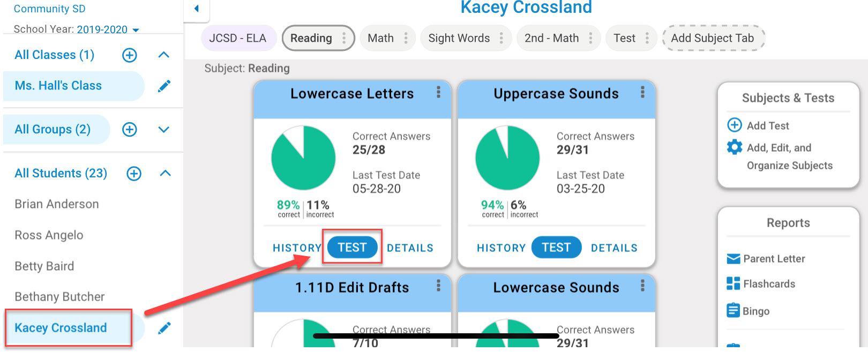Viewport: 868px width, 359px height.
Task: Edit Ms. Hall's Class pencil icon
Action: 164,86
